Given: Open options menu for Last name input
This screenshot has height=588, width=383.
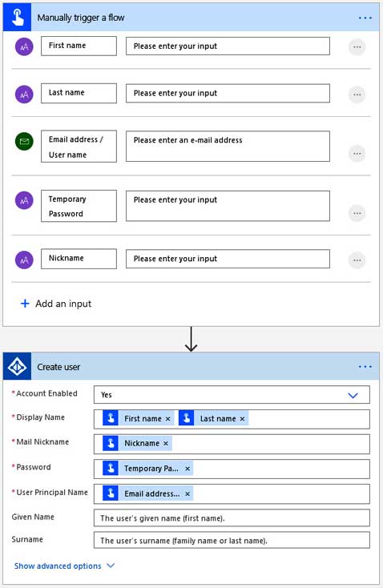Looking at the screenshot, I should point(357,95).
